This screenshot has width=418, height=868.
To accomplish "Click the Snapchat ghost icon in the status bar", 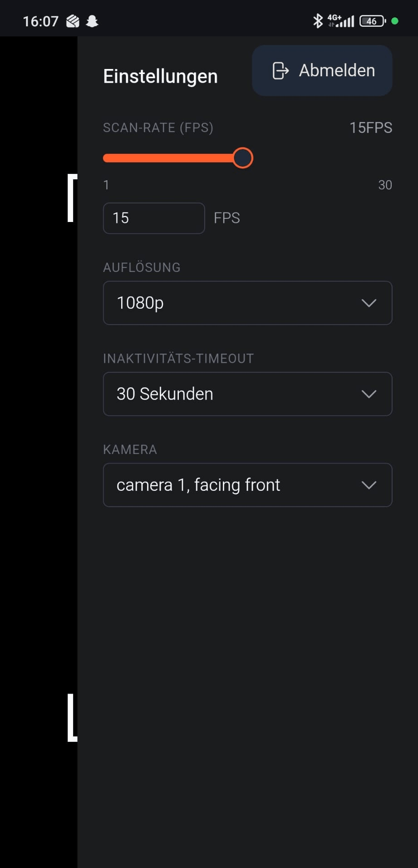I will click(x=92, y=21).
